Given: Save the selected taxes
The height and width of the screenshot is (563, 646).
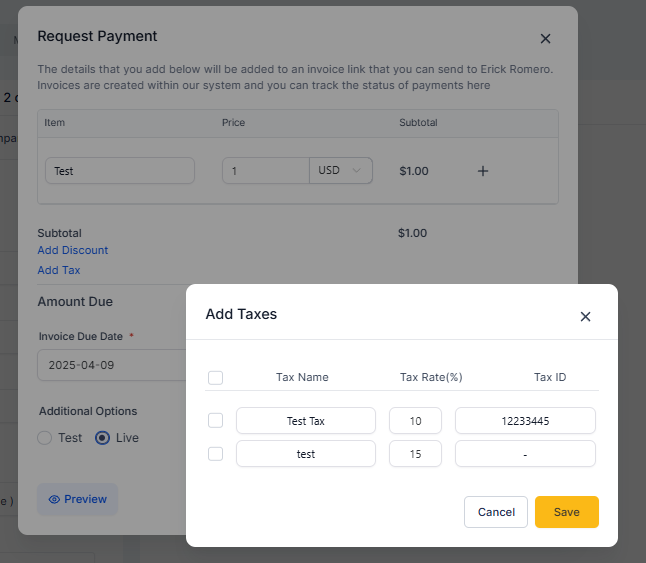Looking at the screenshot, I should pos(566,512).
